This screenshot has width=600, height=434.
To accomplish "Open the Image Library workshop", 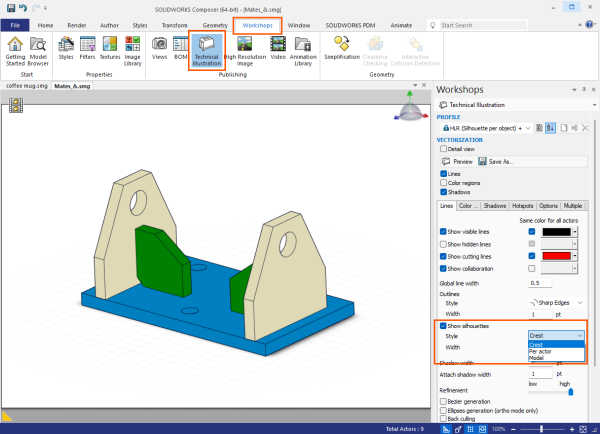I will 133,51.
